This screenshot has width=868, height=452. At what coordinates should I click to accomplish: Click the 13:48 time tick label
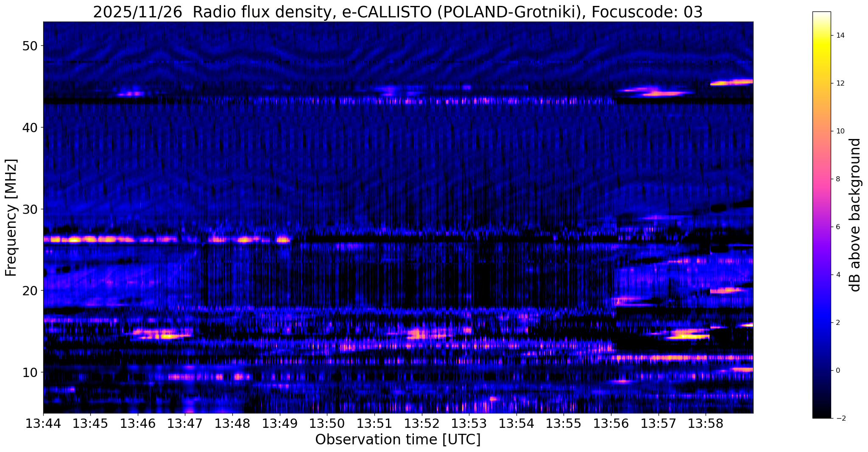(x=232, y=423)
